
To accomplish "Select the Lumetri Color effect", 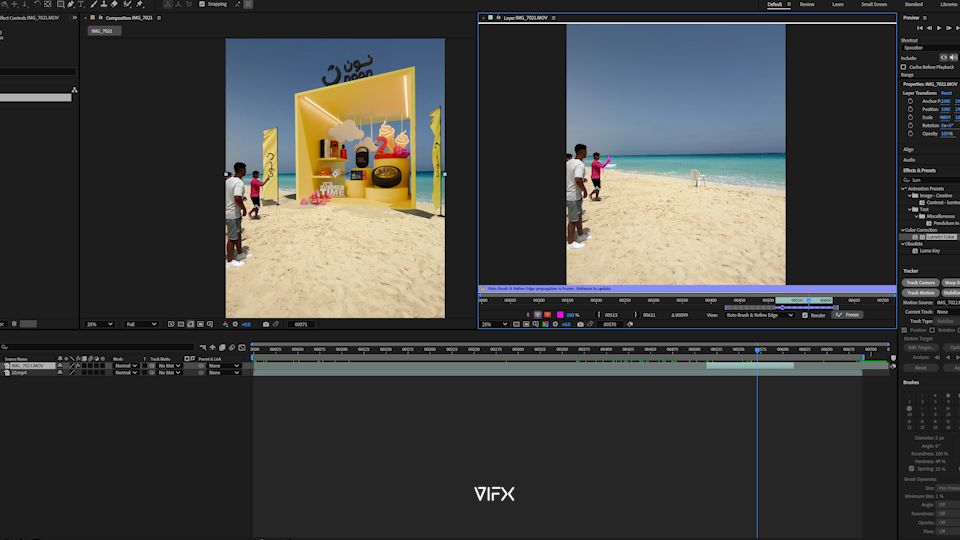I will [940, 237].
